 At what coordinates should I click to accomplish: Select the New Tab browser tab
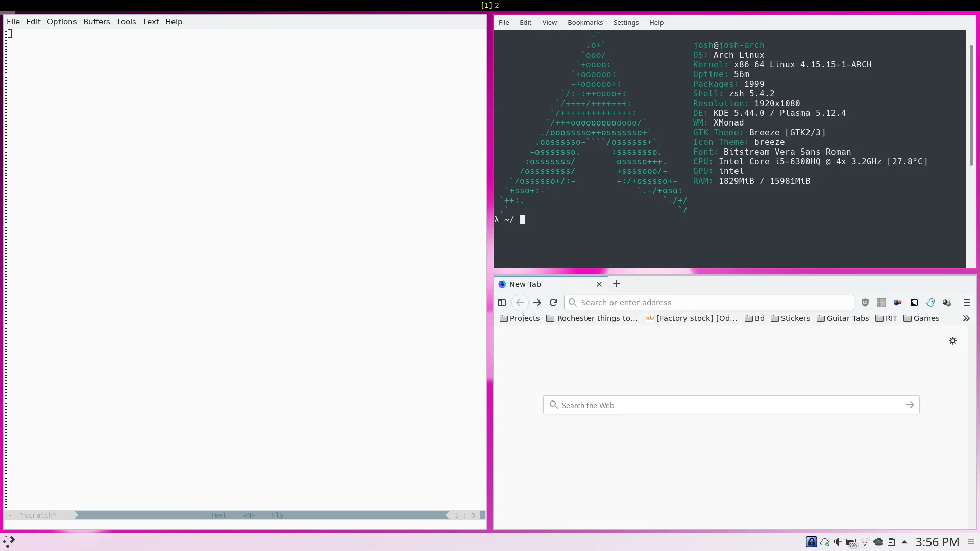click(x=526, y=284)
